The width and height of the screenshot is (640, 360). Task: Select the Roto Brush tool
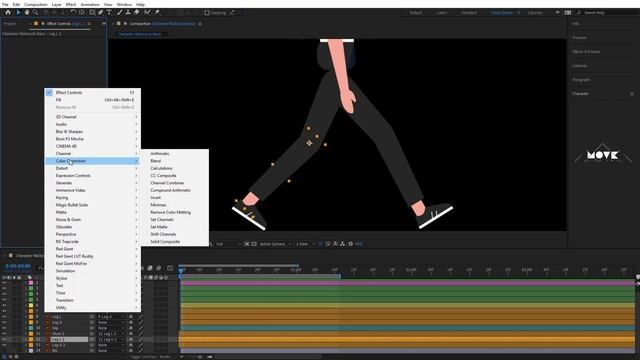pyautogui.click(x=147, y=13)
